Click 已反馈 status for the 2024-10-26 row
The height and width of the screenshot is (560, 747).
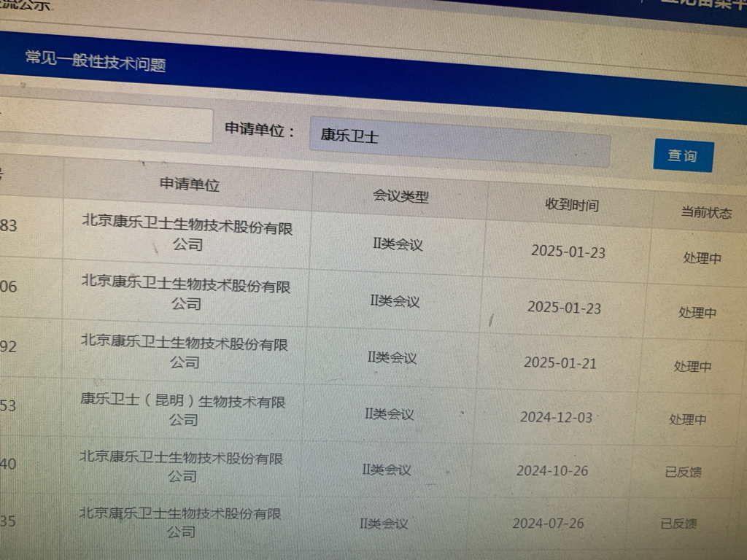(683, 472)
